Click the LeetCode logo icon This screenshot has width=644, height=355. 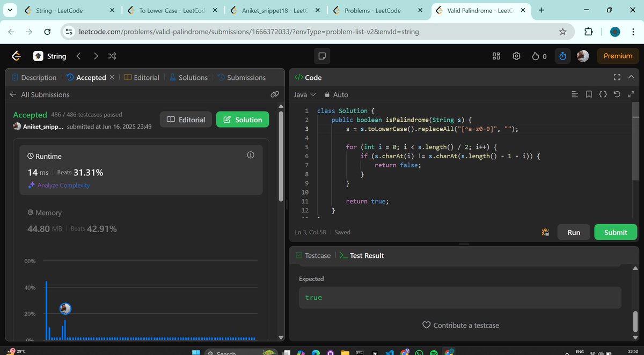[16, 56]
